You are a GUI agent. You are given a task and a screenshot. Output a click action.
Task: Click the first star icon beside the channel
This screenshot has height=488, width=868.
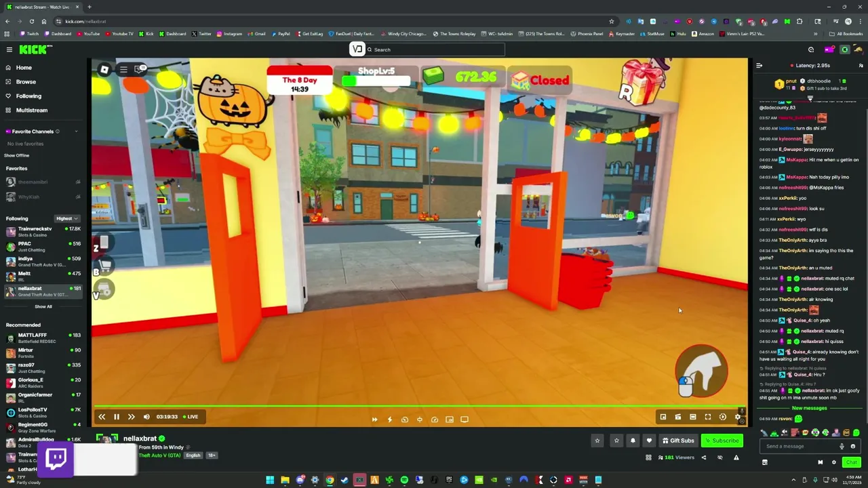click(x=597, y=441)
